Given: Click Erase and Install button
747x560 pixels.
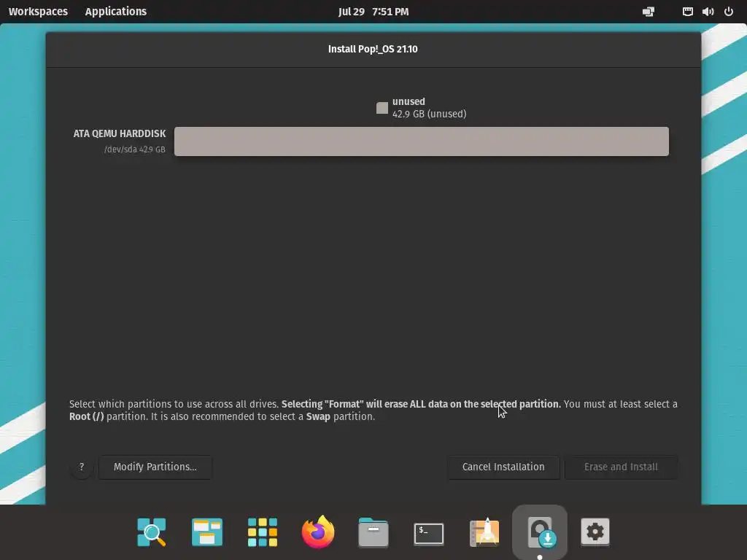Looking at the screenshot, I should [621, 467].
